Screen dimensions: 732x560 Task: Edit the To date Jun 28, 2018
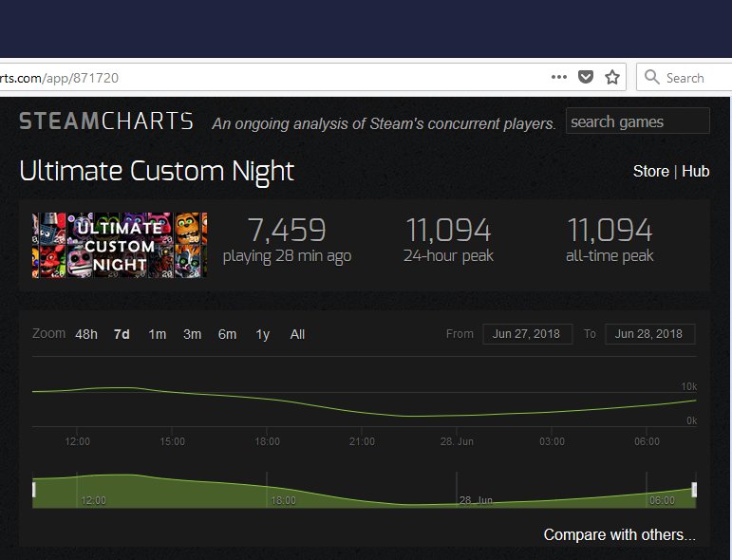point(649,334)
